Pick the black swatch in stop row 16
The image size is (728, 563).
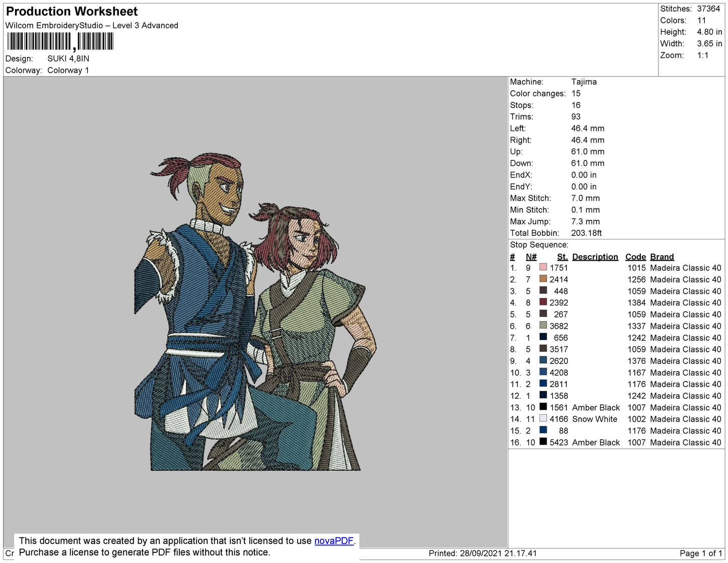pyautogui.click(x=543, y=442)
